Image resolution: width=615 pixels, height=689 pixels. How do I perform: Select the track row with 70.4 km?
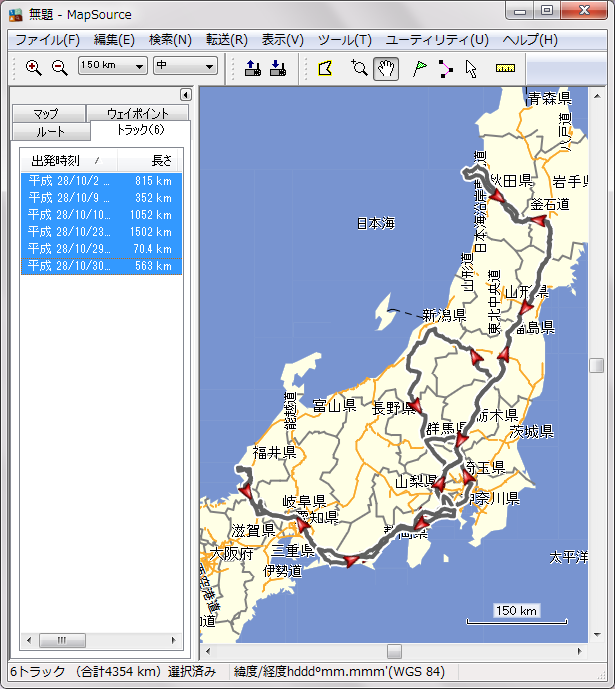(101, 249)
